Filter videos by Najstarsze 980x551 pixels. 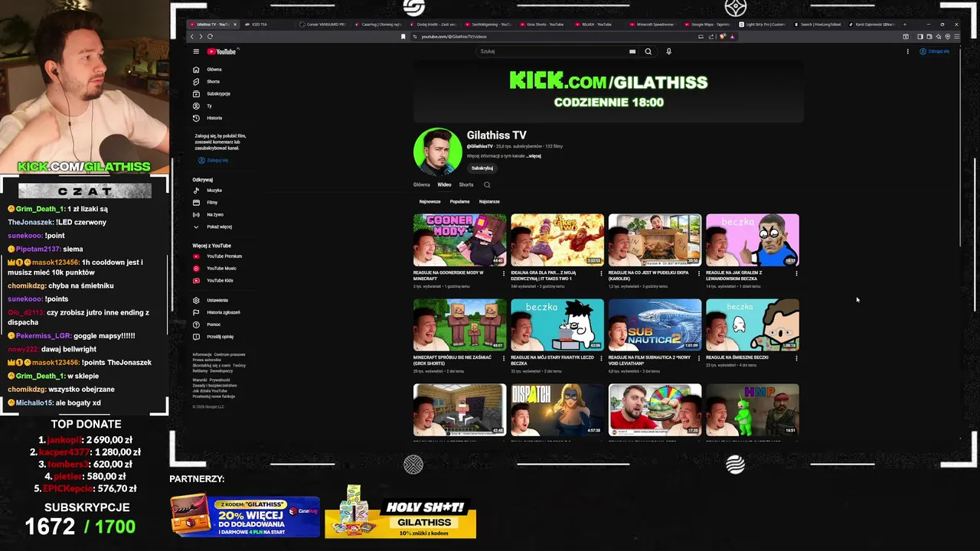pyautogui.click(x=489, y=201)
